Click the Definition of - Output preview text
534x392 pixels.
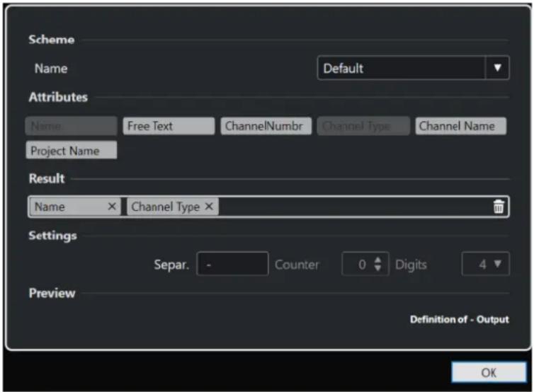(460, 319)
